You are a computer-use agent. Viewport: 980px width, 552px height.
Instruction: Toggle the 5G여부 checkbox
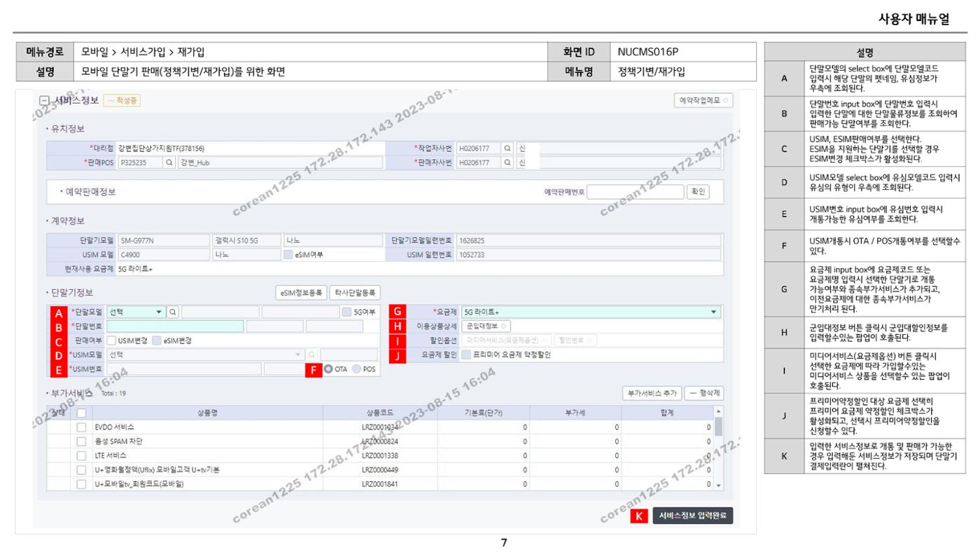tap(347, 312)
